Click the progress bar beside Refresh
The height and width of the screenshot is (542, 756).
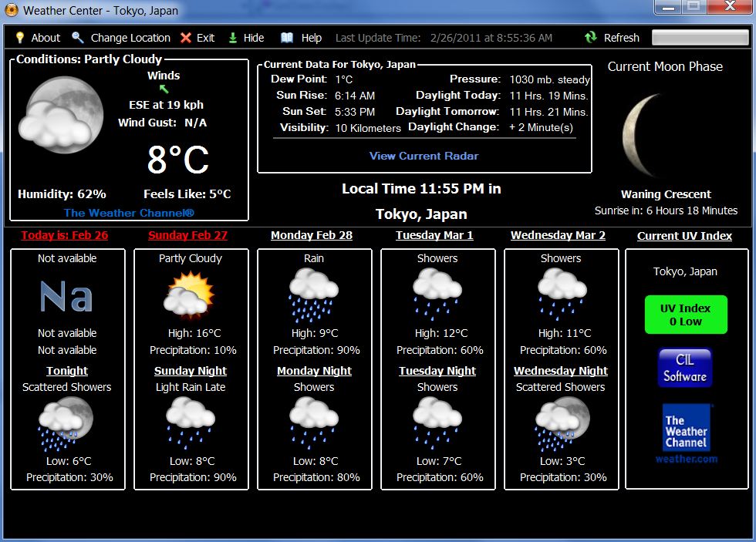700,38
